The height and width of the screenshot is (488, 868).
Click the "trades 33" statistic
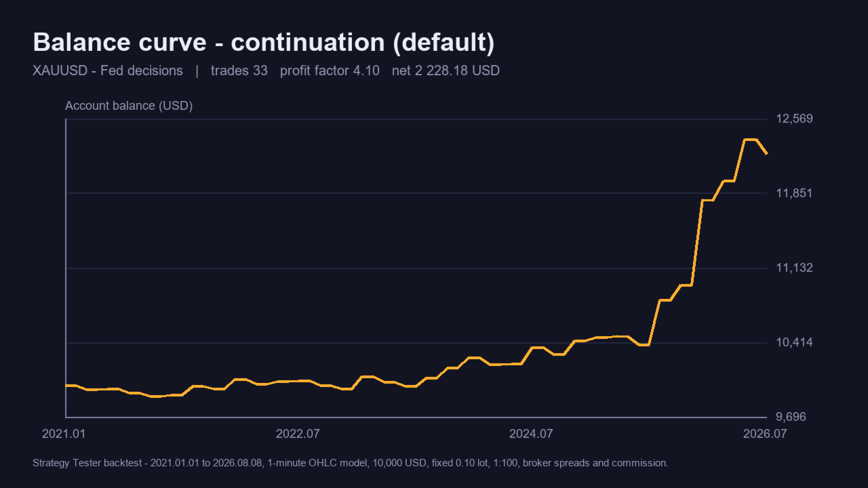point(239,70)
